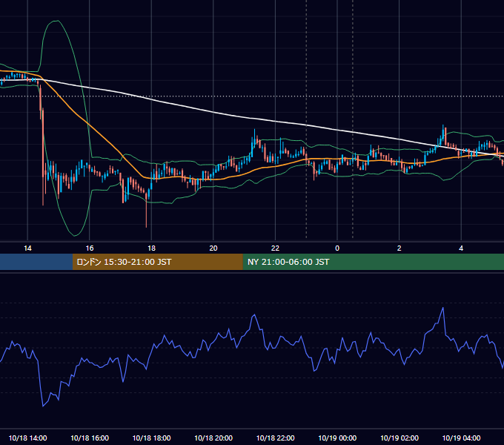Click the blue session bar before London
Screen dimensions: 504x445
[x=36, y=262]
